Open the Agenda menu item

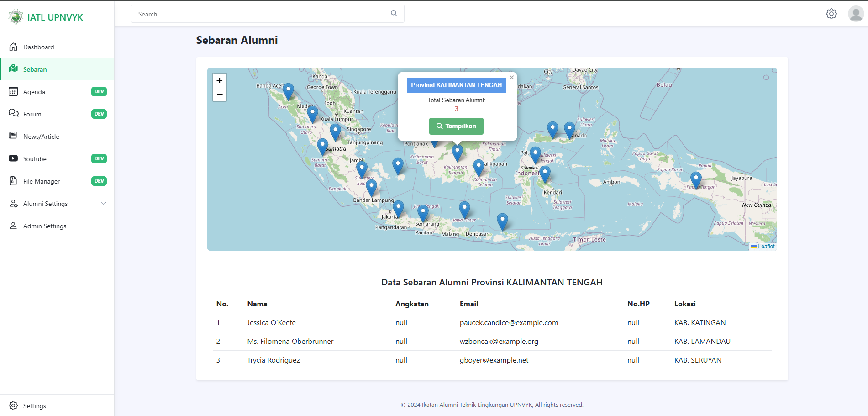pos(57,91)
